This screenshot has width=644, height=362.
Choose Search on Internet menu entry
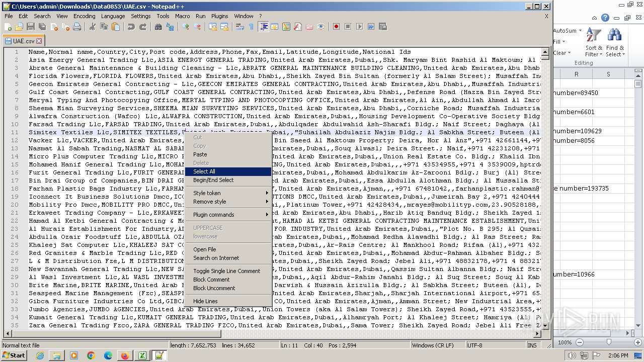tap(228, 258)
